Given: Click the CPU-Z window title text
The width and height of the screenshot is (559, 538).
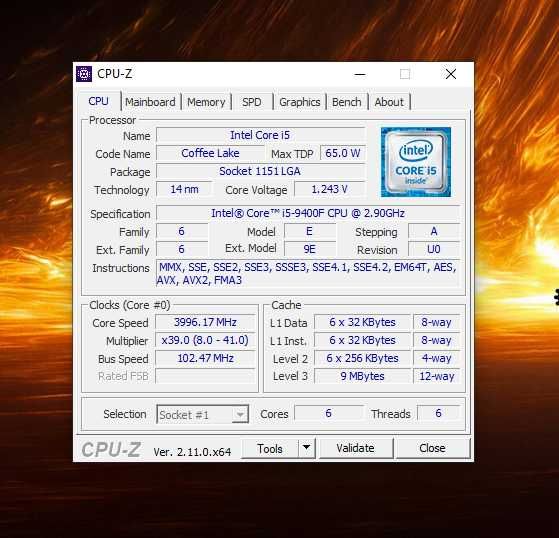Looking at the screenshot, I should coord(114,74).
